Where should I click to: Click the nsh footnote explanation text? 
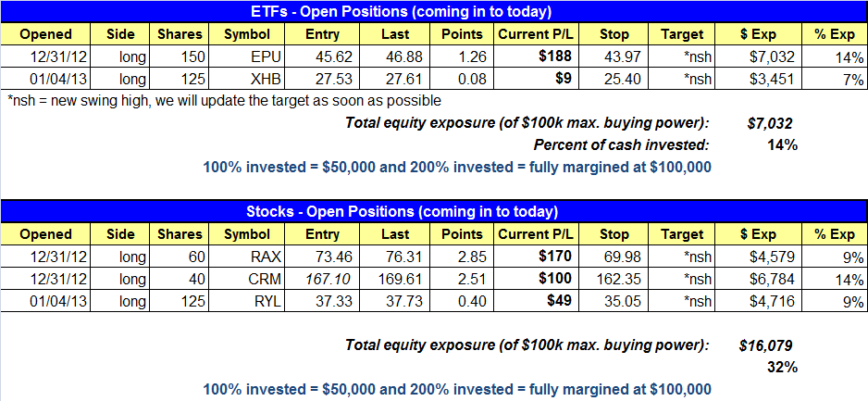point(225,101)
